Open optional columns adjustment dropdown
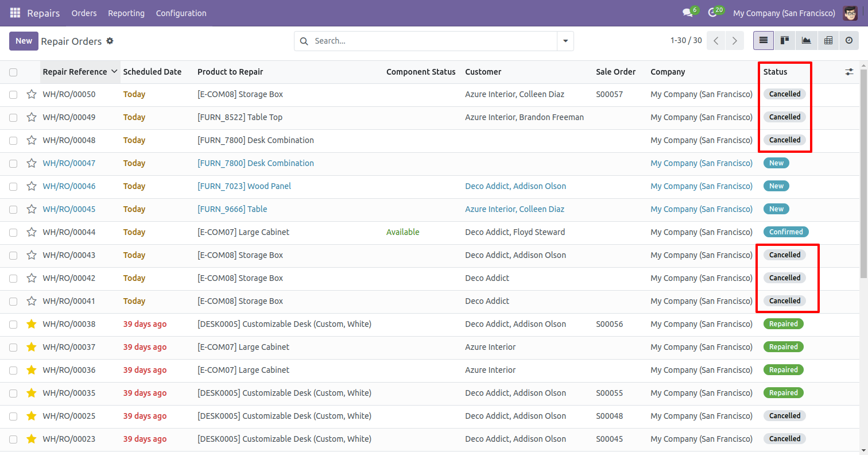868x455 pixels. 849,72
